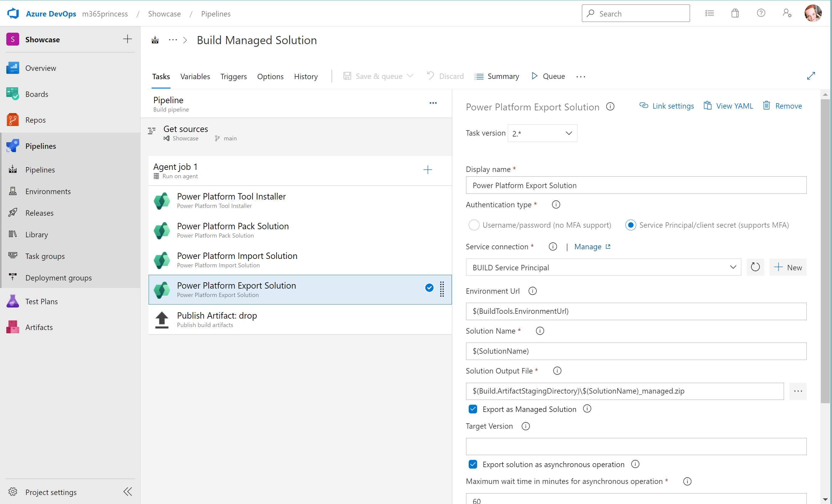This screenshot has height=504, width=832.
Task: Refresh the service connection list
Action: pyautogui.click(x=755, y=267)
